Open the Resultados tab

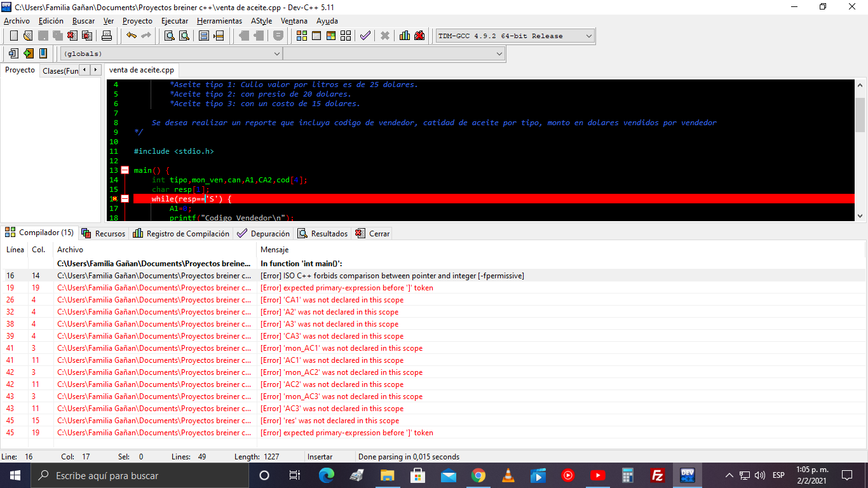323,234
